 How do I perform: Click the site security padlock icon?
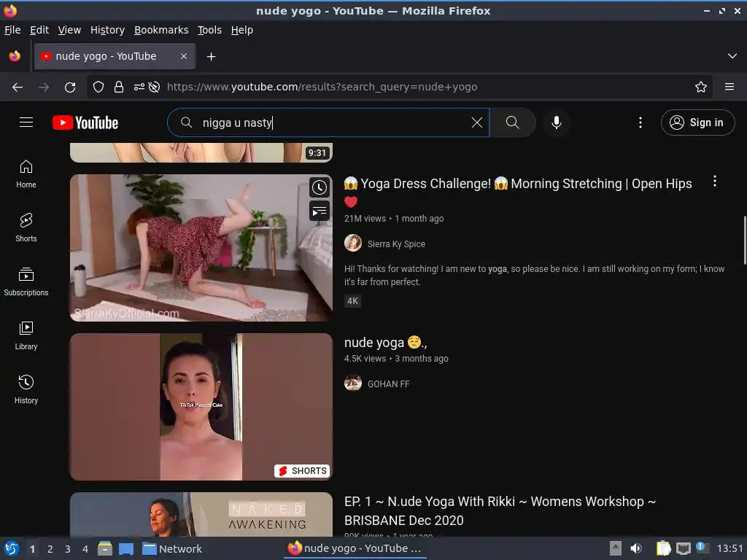pyautogui.click(x=119, y=87)
